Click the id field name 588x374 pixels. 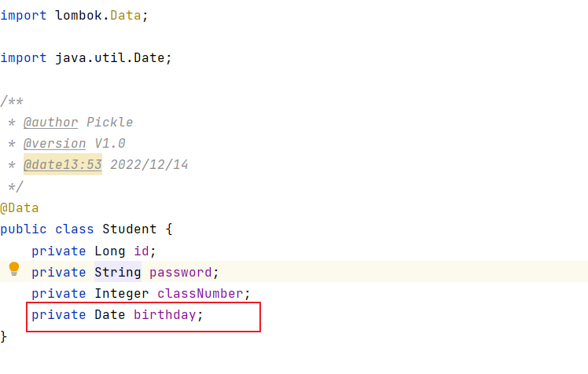pyautogui.click(x=141, y=251)
